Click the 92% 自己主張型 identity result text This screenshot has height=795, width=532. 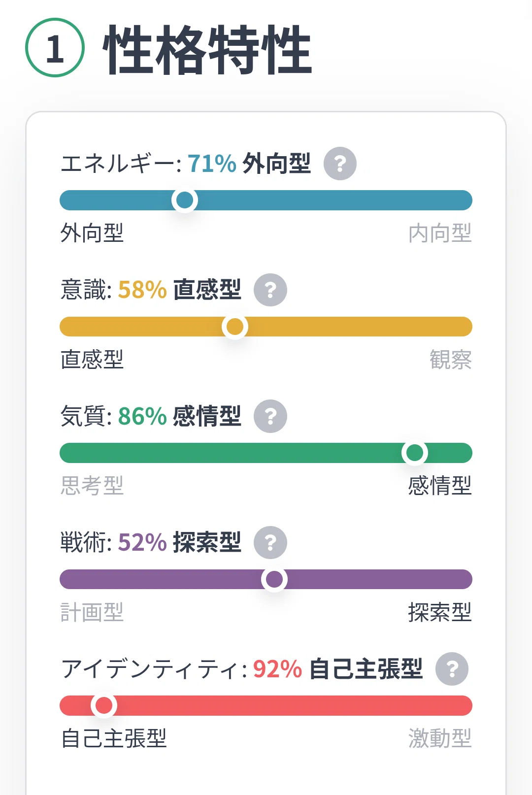338,669
